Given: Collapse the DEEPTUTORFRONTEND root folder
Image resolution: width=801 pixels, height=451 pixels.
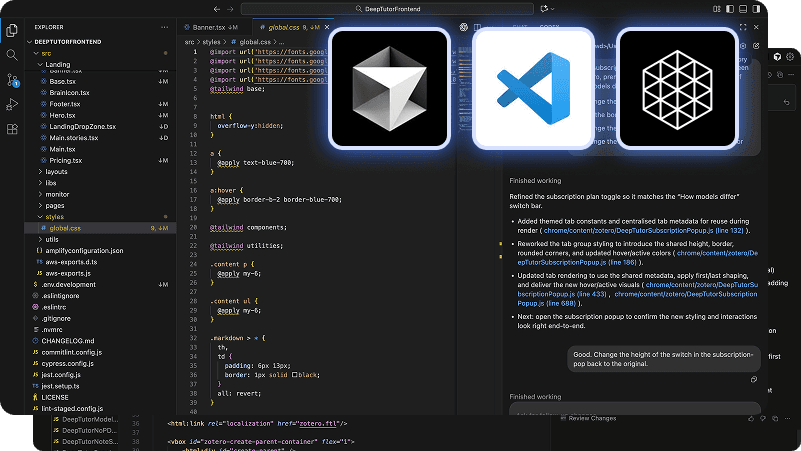Looking at the screenshot, I should coord(30,42).
